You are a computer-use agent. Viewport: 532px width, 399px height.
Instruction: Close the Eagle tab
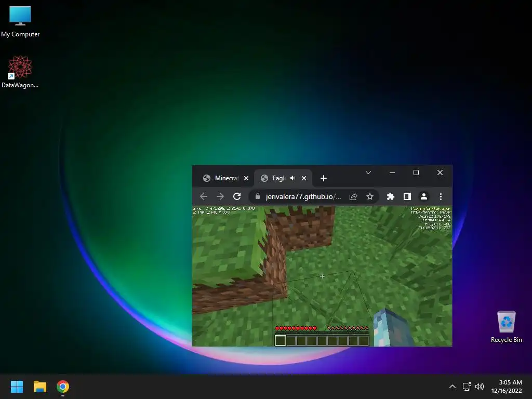(304, 178)
